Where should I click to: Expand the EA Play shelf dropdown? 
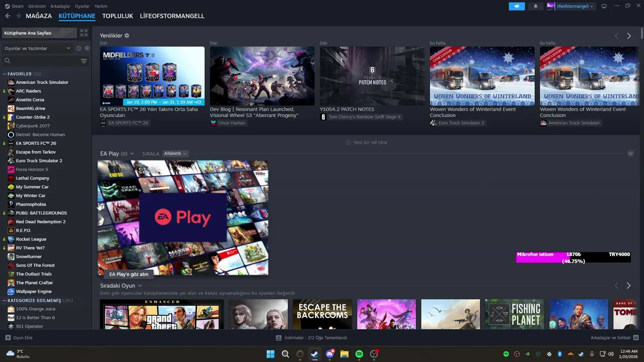(132, 153)
